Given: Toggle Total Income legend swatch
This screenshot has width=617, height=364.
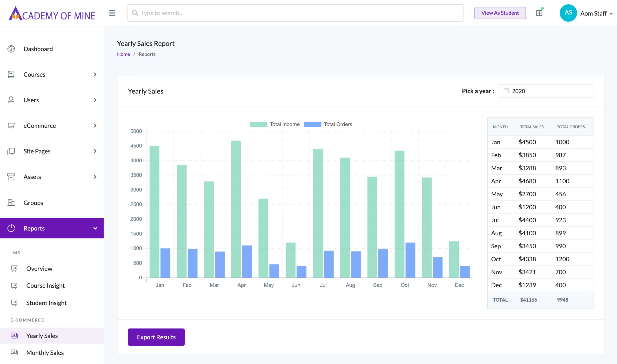Looking at the screenshot, I should [259, 124].
